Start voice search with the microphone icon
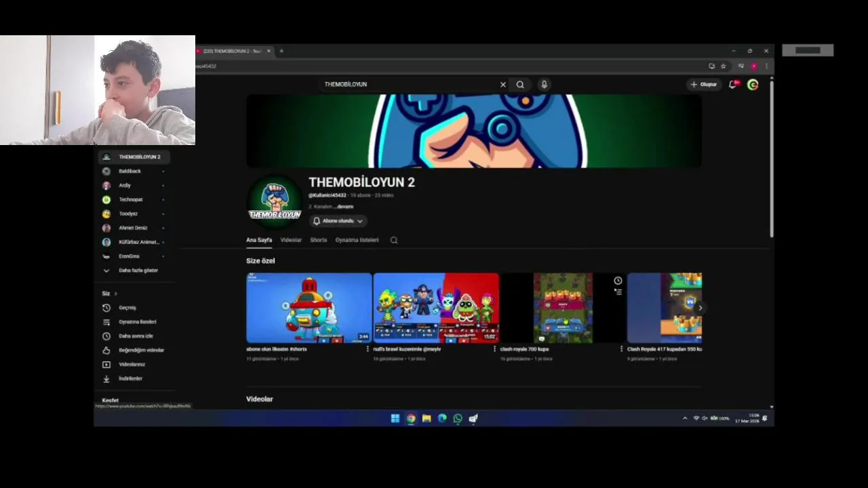The image size is (868, 488). pos(544,85)
